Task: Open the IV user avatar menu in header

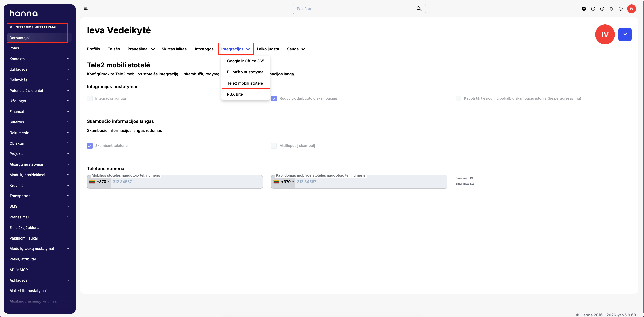Action: (632, 9)
